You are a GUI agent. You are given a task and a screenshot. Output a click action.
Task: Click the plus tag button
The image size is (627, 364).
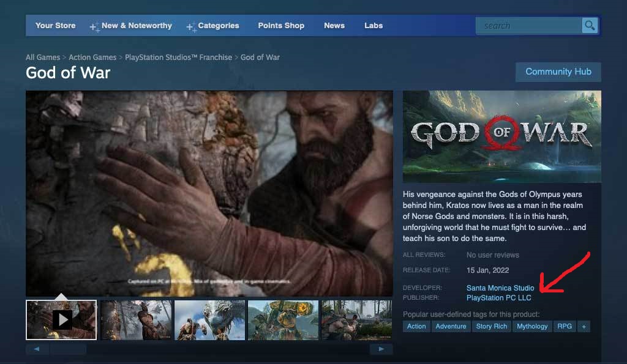[x=584, y=327]
